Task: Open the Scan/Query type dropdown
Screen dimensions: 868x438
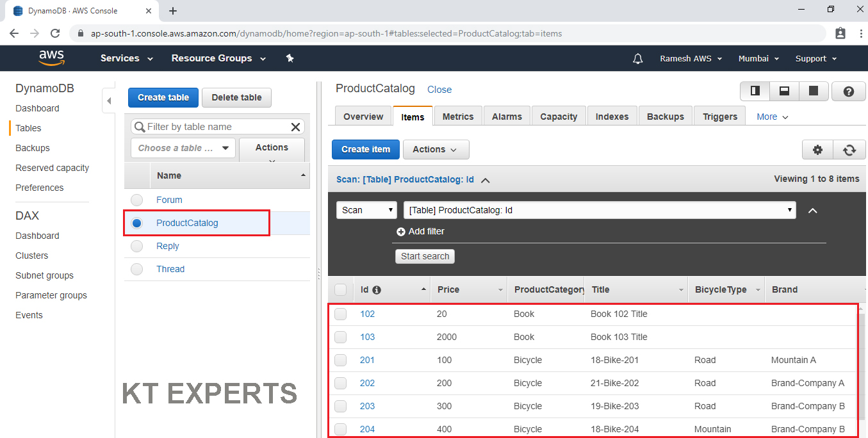Action: [366, 210]
